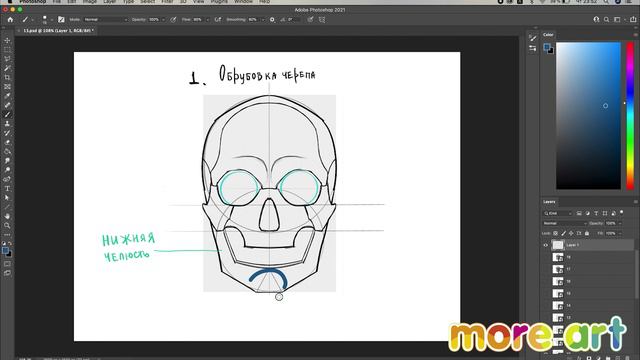Swap foreground and background colors

10,243
